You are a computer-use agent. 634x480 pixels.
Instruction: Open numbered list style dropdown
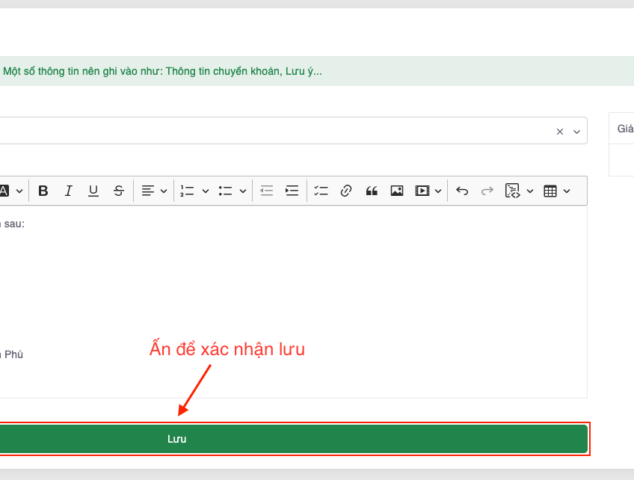pos(194,191)
